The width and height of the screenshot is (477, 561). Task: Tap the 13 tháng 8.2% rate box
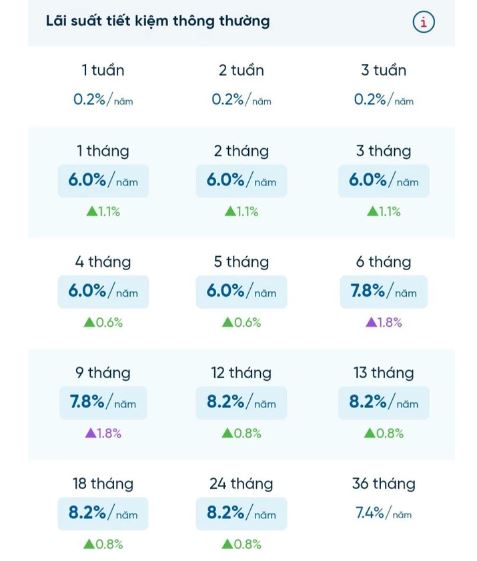coord(384,403)
